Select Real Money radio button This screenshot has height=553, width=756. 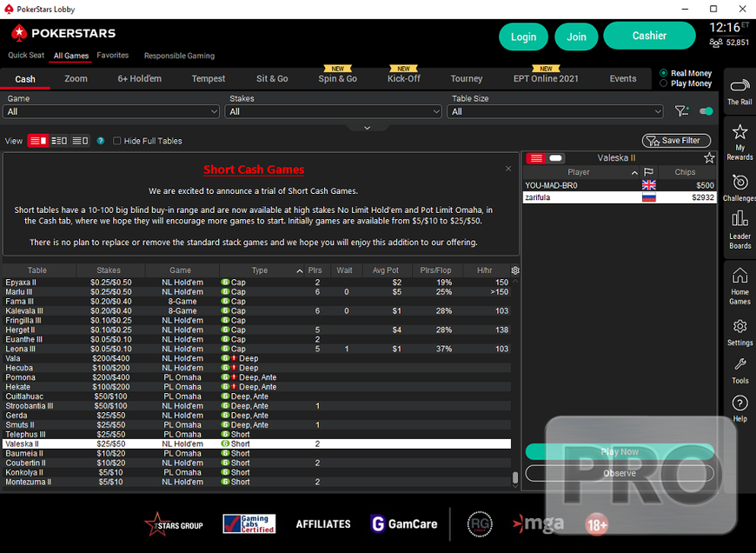coord(663,73)
